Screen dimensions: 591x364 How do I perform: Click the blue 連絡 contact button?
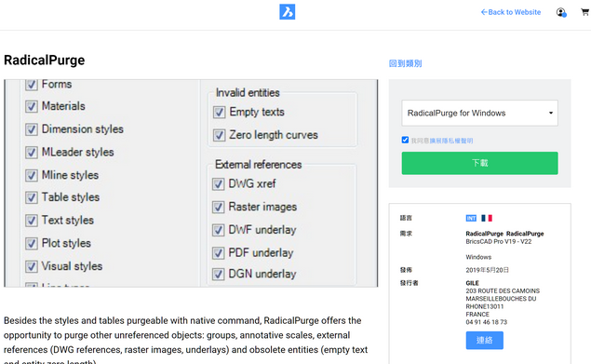(484, 340)
